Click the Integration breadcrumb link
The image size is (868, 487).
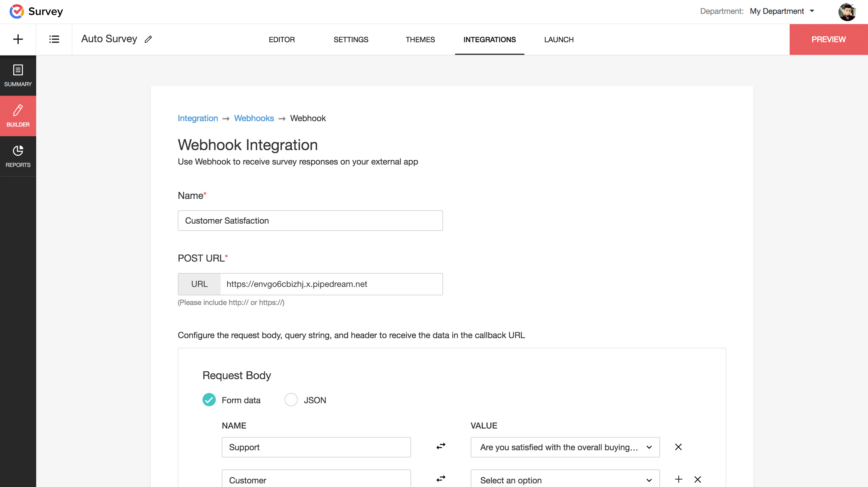pos(198,118)
